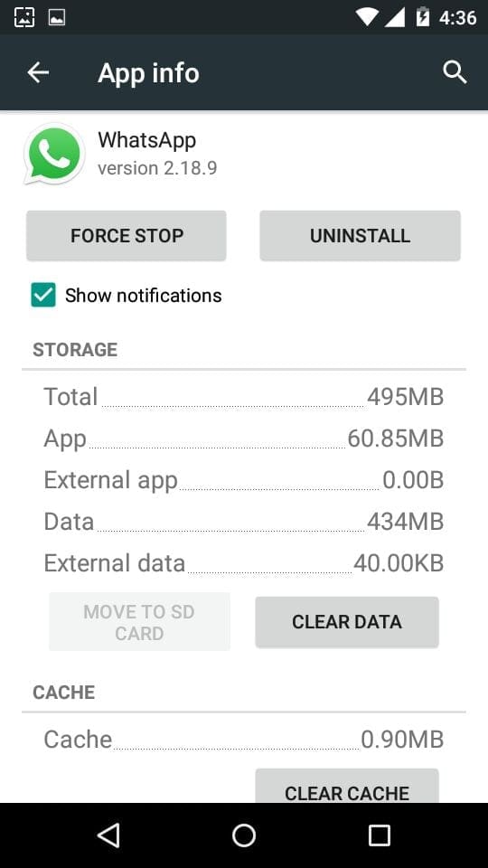Tap the Move to SD Card button

[139, 622]
